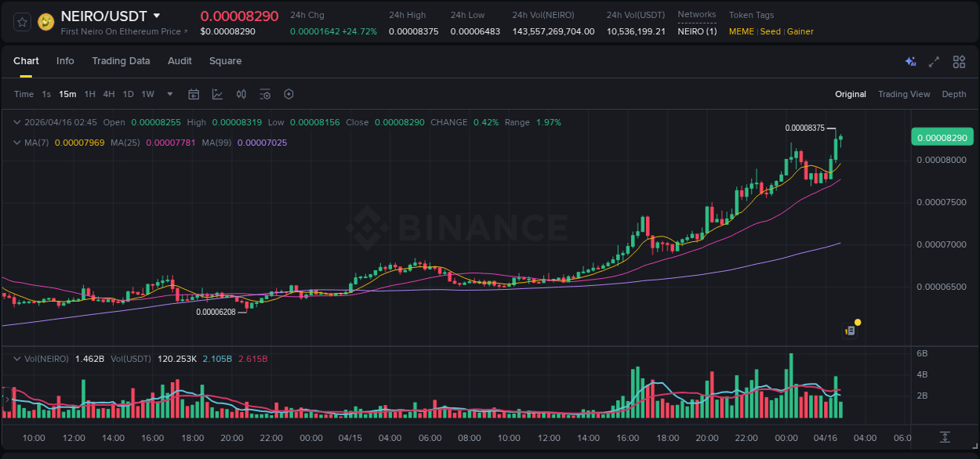
Task: Open the extra intervals dropdown arrow
Action: (168, 94)
